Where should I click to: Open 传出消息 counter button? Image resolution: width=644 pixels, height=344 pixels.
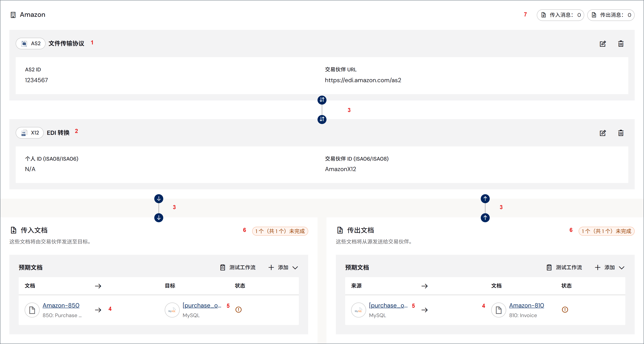(x=611, y=15)
